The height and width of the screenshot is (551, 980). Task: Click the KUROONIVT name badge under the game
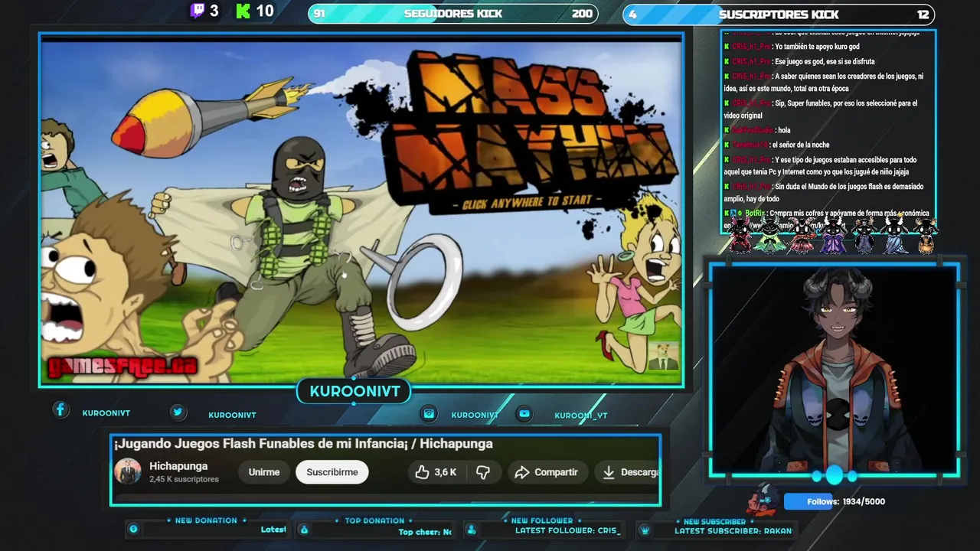click(x=354, y=392)
